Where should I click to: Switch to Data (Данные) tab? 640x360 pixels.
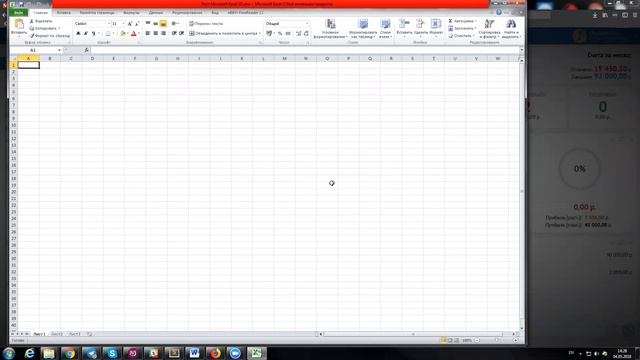pyautogui.click(x=156, y=13)
